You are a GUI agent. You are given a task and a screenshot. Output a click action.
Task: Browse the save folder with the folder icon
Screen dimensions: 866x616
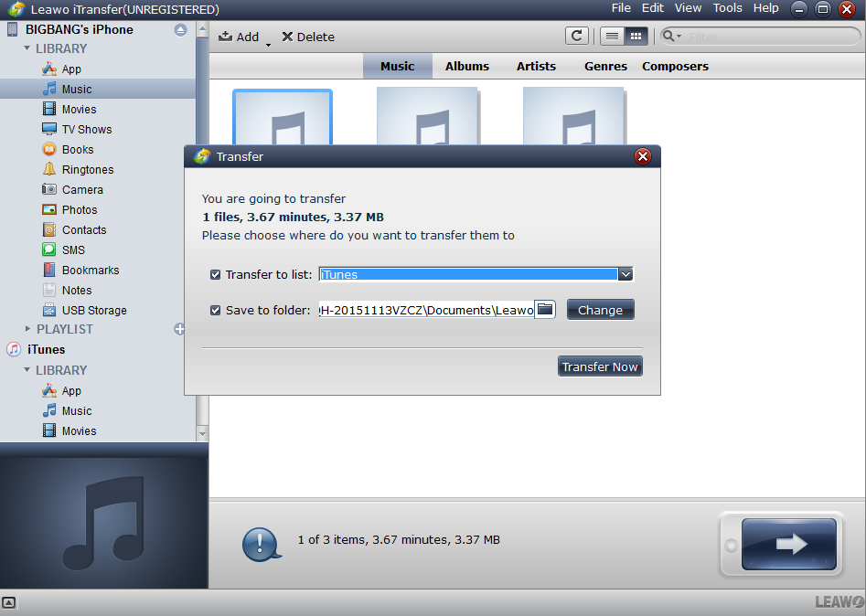544,310
